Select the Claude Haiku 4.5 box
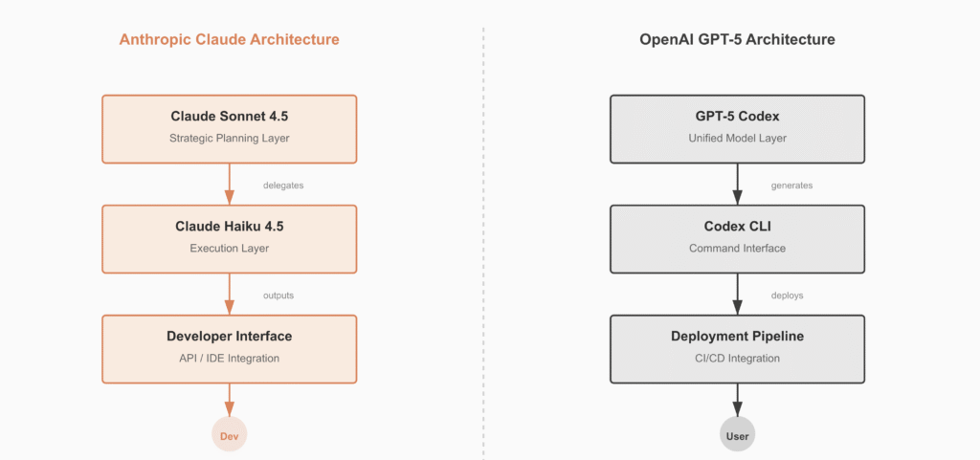The width and height of the screenshot is (980, 460). tap(229, 238)
